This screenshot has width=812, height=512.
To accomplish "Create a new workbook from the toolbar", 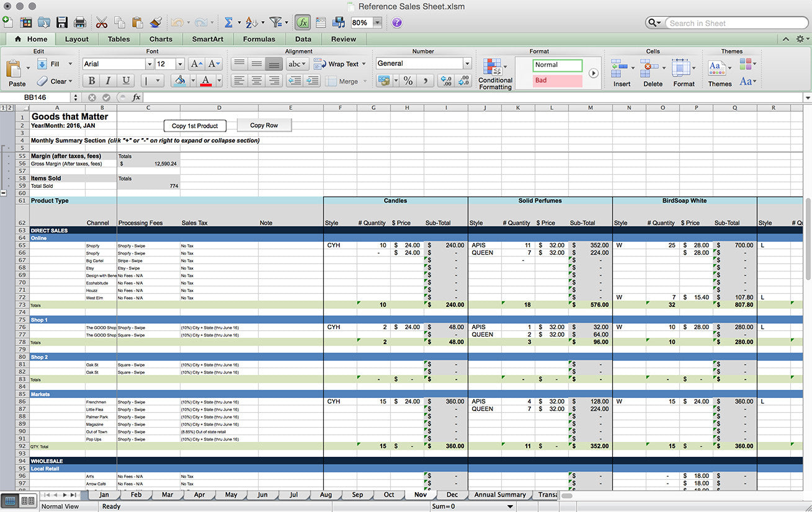I will 7,22.
